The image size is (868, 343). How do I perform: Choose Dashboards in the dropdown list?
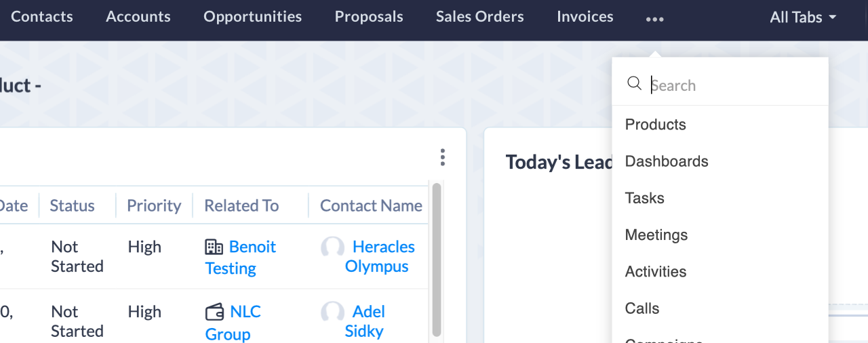click(667, 161)
